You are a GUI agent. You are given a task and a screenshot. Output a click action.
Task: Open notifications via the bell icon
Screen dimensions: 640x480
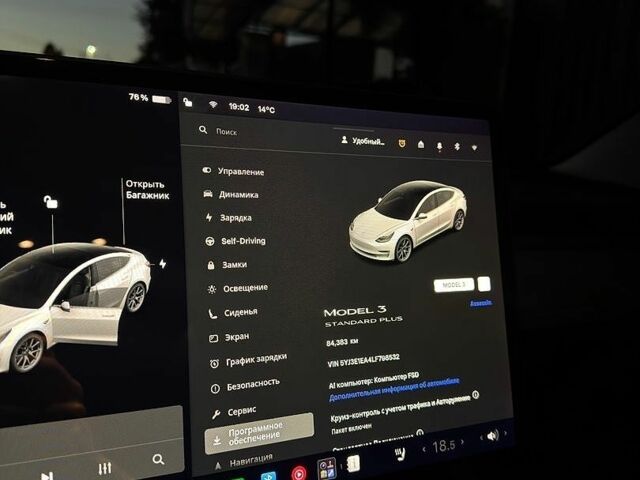440,146
